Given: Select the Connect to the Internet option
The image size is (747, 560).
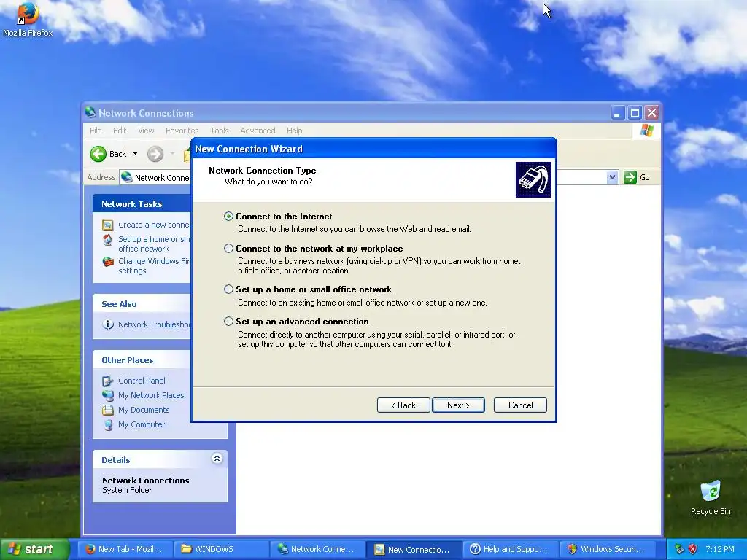Looking at the screenshot, I should (x=228, y=216).
